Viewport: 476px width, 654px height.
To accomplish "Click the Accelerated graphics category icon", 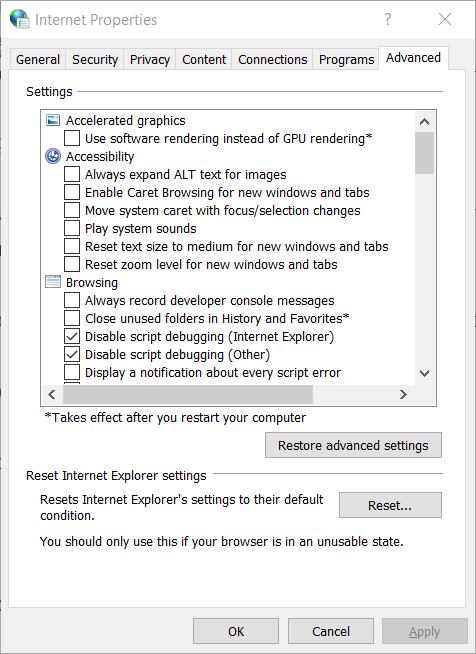I will pos(53,121).
